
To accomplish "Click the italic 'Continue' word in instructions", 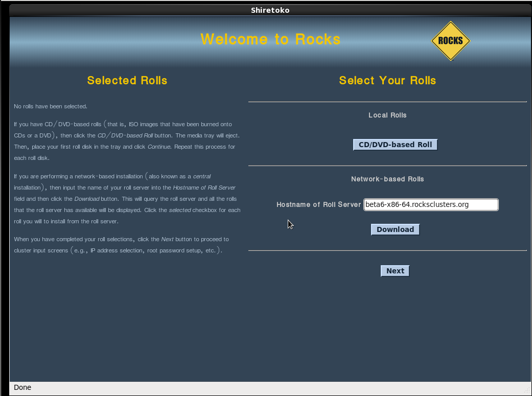I will pos(159,147).
